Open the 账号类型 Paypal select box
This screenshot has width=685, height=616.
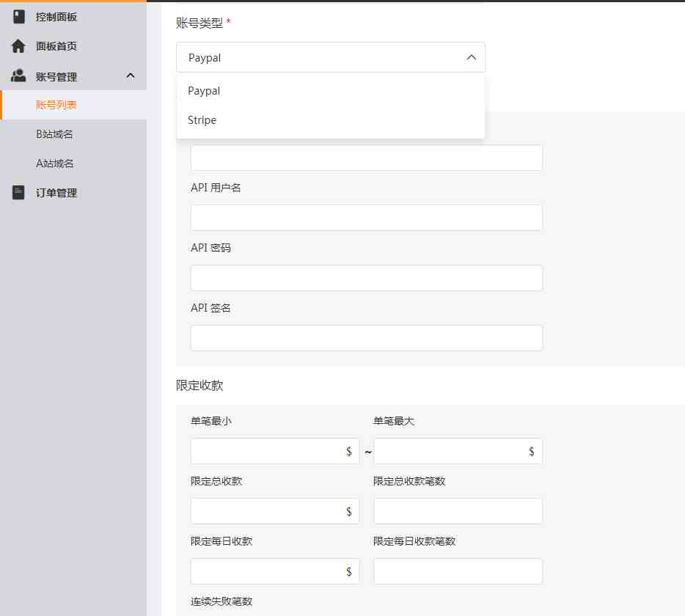(x=331, y=57)
